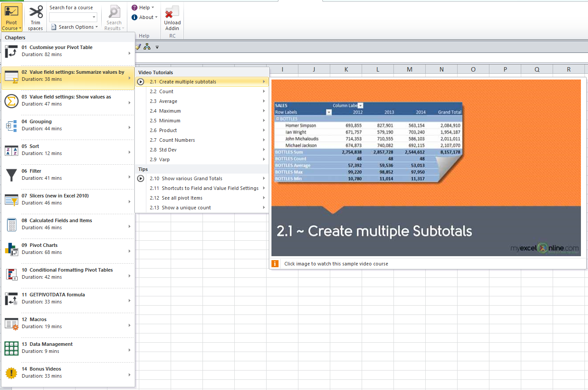Click the Calculated Fields calculator icon
The width and height of the screenshot is (588, 390).
click(x=11, y=224)
